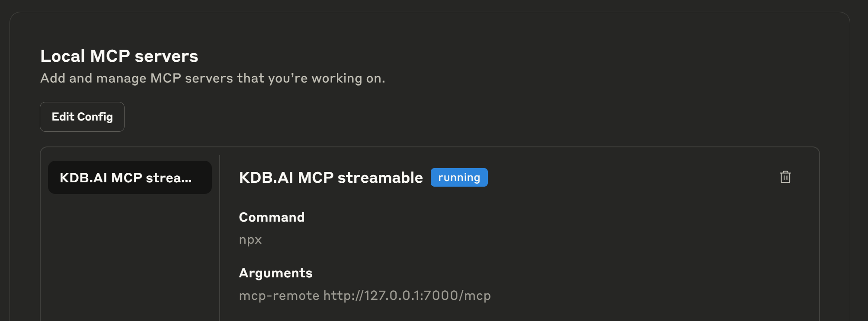Click the Add and manage MCP servers description
868x321 pixels.
212,78
